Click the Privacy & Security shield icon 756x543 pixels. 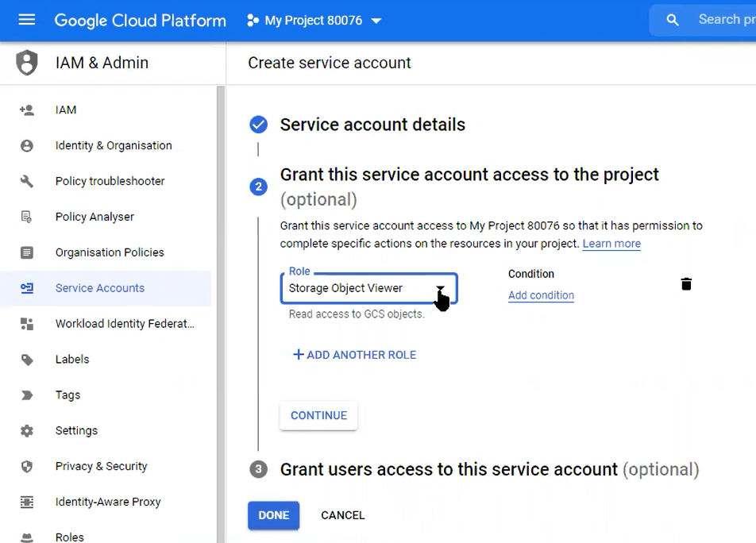pos(27,466)
